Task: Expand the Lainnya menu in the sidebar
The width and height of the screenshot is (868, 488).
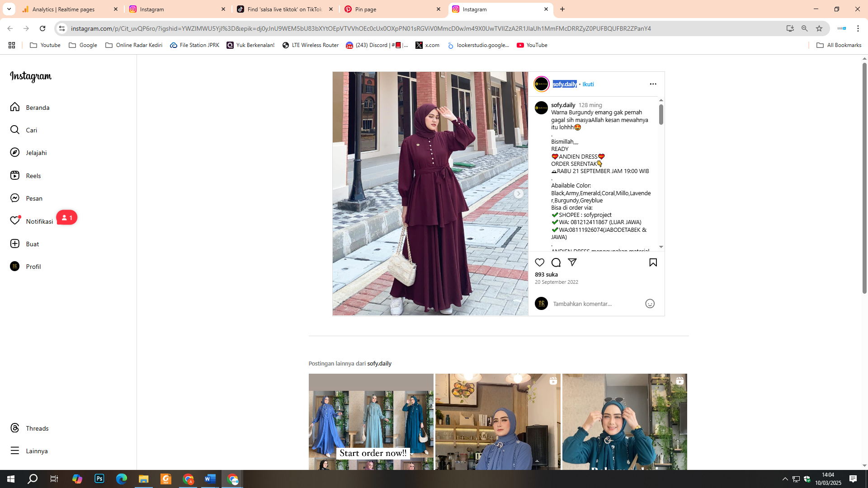Action: [x=29, y=451]
